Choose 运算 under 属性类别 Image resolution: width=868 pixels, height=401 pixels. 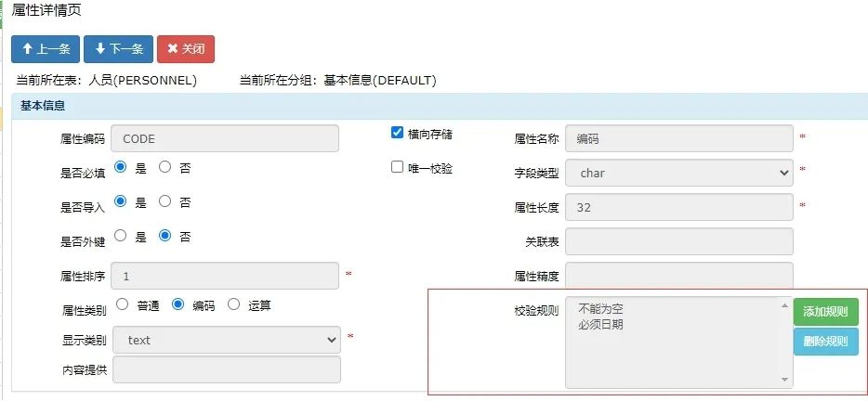pos(234,304)
